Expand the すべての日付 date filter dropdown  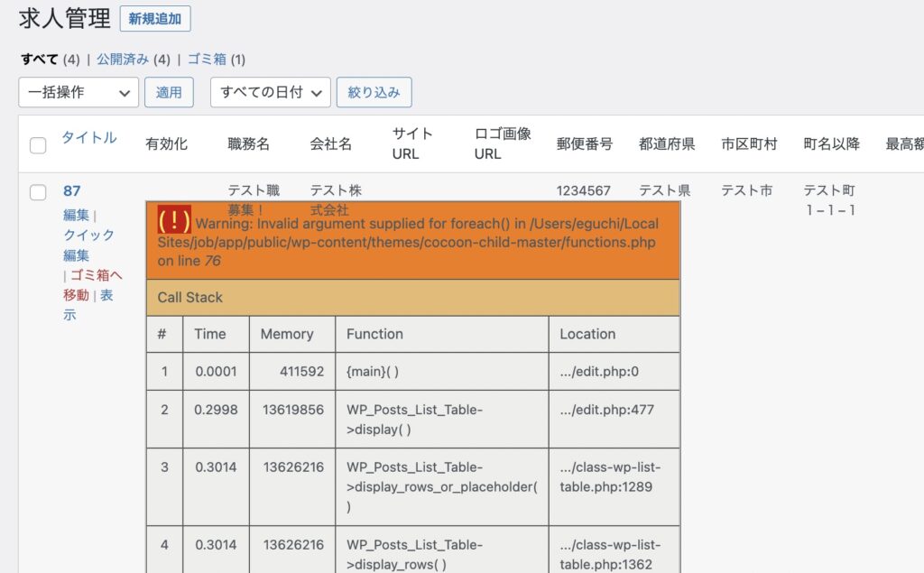click(x=270, y=92)
